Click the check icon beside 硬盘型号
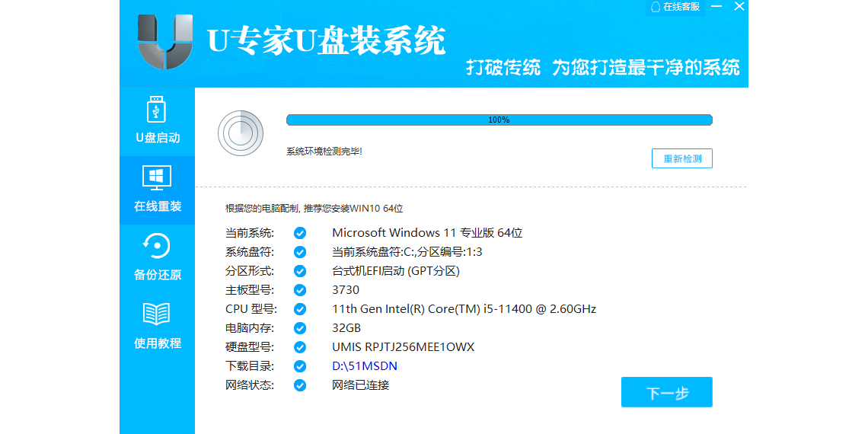 click(x=299, y=347)
